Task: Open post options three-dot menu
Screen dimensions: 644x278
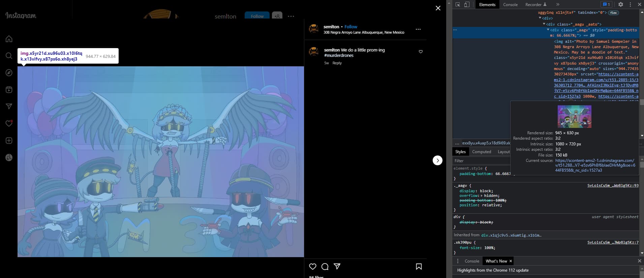Action: 418,29
